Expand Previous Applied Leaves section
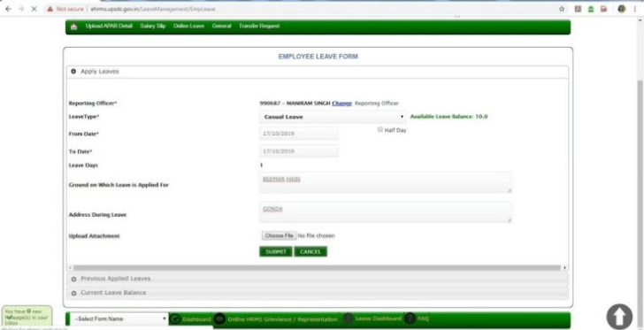This screenshot has width=644, height=330. [318, 279]
